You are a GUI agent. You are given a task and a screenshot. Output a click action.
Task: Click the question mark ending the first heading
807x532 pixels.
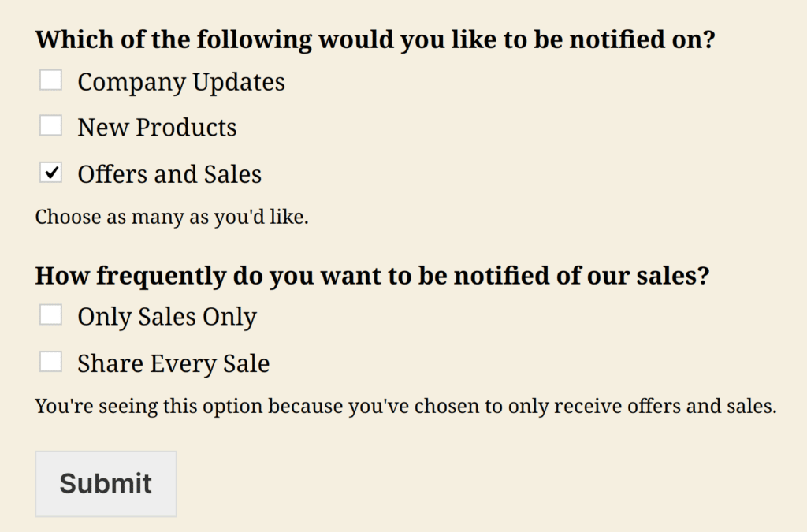point(707,39)
